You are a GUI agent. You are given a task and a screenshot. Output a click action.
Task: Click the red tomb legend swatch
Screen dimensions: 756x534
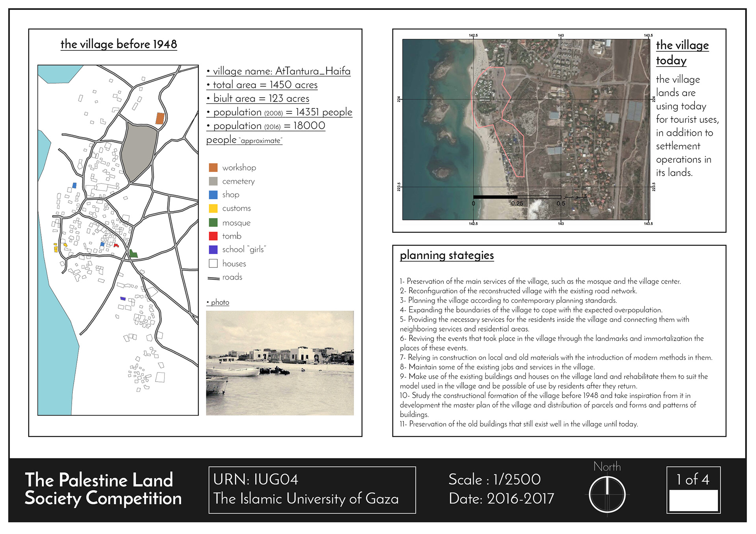click(x=213, y=236)
